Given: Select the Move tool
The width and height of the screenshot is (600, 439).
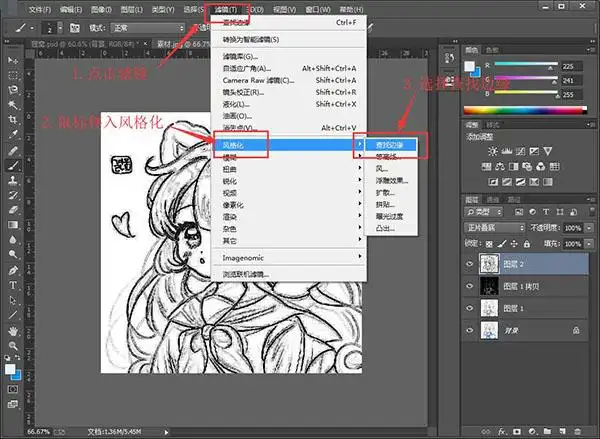Looking at the screenshot, I should [x=13, y=60].
